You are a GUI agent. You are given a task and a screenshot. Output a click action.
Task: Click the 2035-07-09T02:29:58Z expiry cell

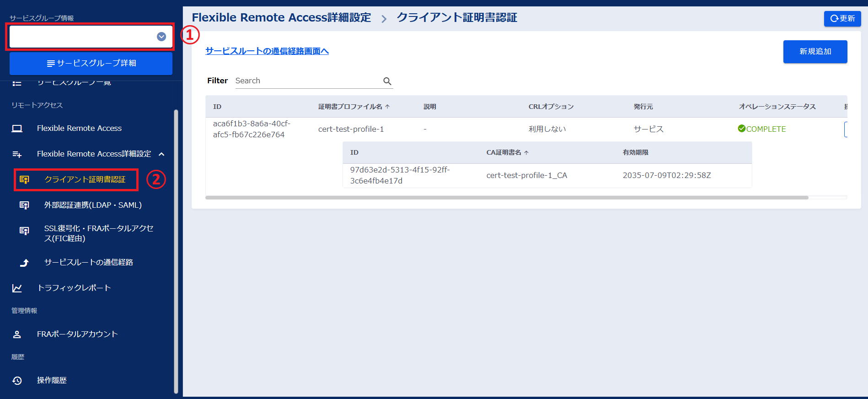[667, 176]
